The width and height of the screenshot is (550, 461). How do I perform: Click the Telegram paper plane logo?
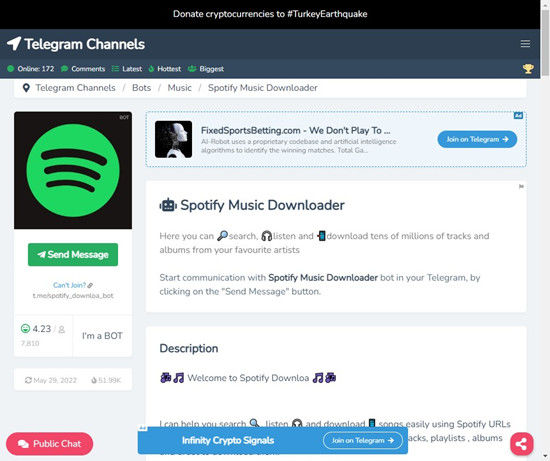[x=14, y=44]
